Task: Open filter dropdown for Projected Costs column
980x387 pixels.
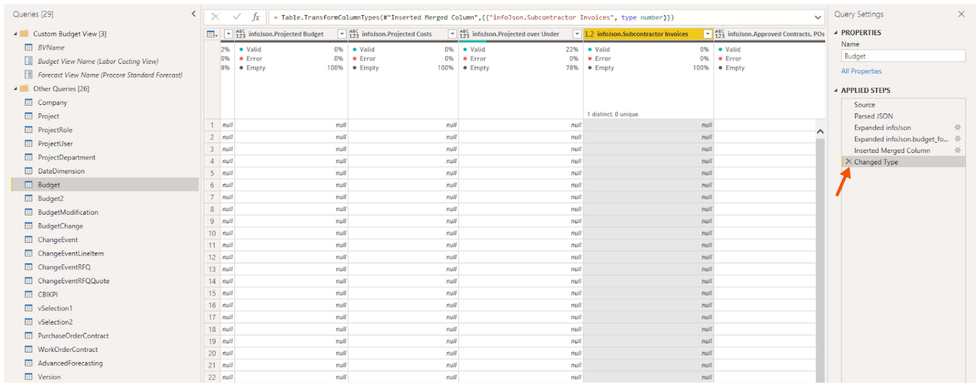Action: 452,34
